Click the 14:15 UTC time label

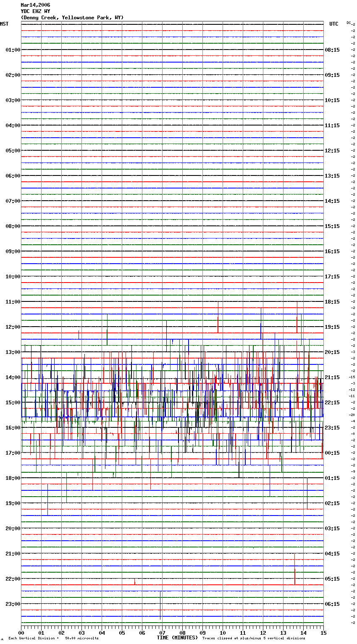(332, 201)
